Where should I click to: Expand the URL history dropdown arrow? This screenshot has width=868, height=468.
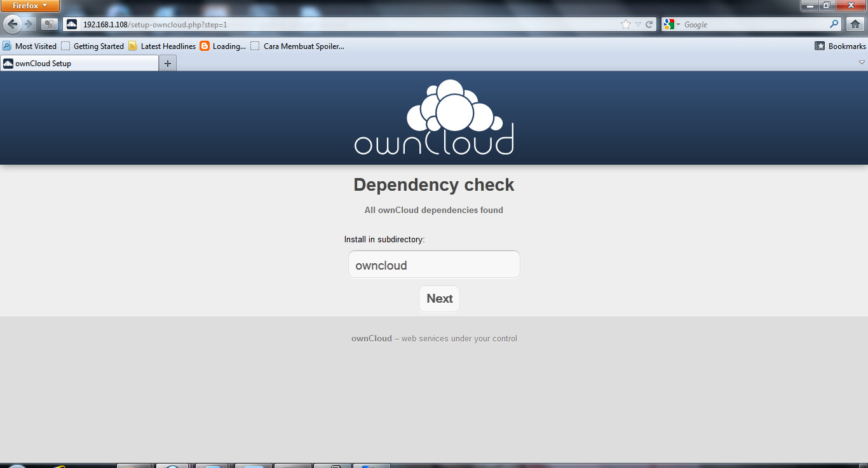click(x=638, y=24)
